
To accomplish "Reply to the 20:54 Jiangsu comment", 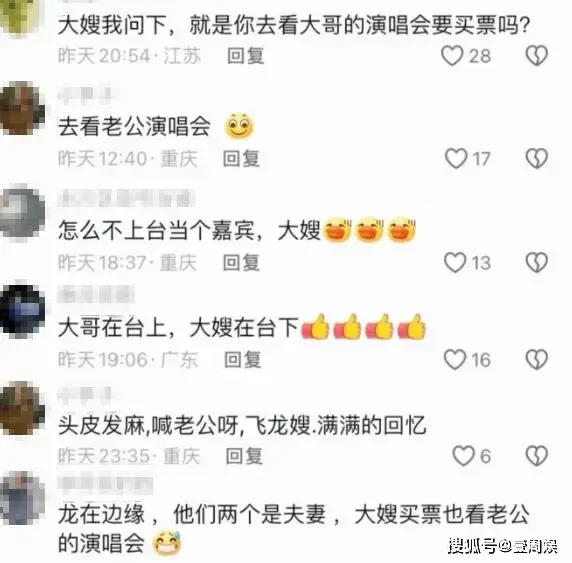I will [x=246, y=56].
